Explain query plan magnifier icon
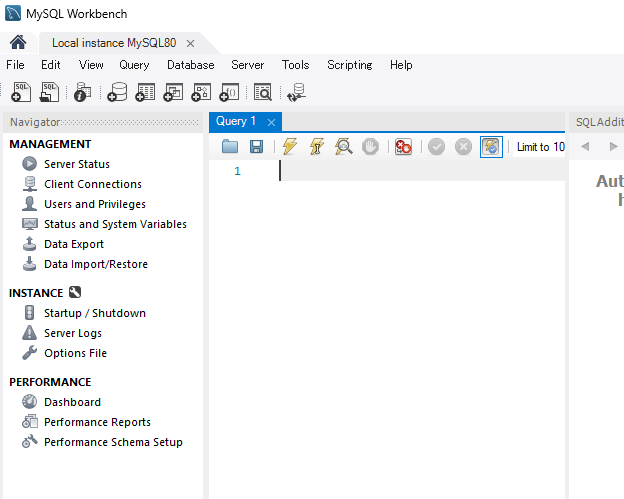Viewport: 624px width, 499px height. click(x=343, y=146)
